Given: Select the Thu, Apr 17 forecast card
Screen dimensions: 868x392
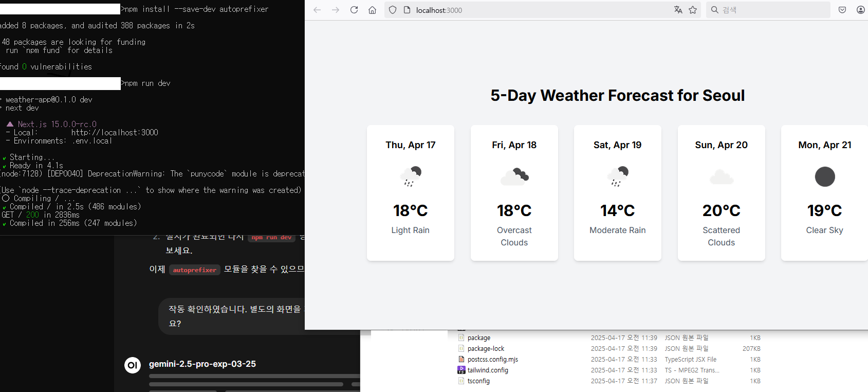Looking at the screenshot, I should click(410, 193).
